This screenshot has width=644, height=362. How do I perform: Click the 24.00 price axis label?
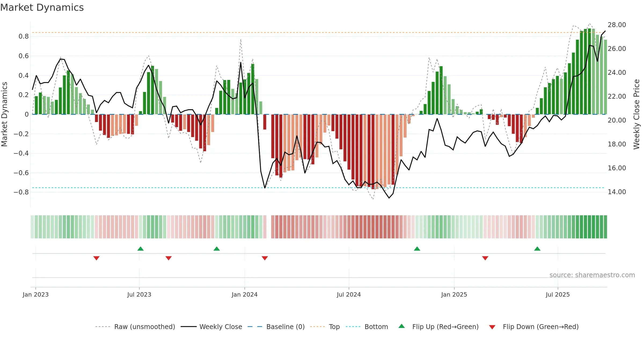click(617, 73)
